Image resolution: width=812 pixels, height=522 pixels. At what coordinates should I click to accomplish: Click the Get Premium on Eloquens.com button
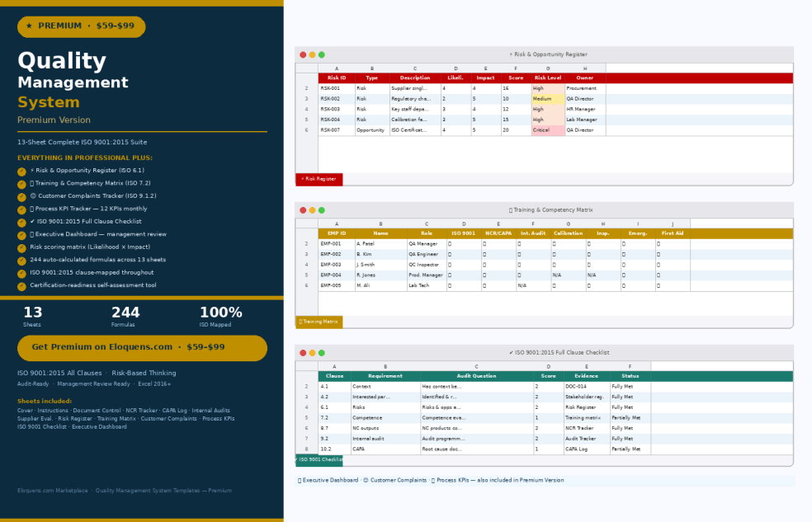[143, 348]
